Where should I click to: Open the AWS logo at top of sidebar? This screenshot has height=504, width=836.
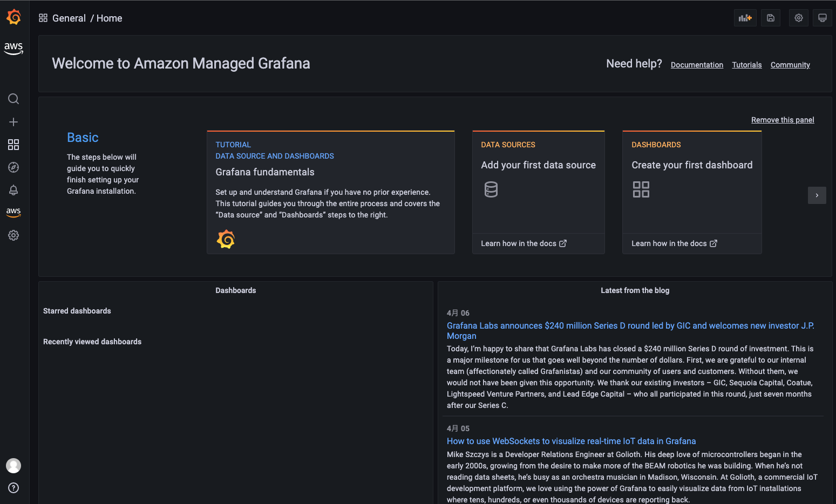tap(13, 49)
